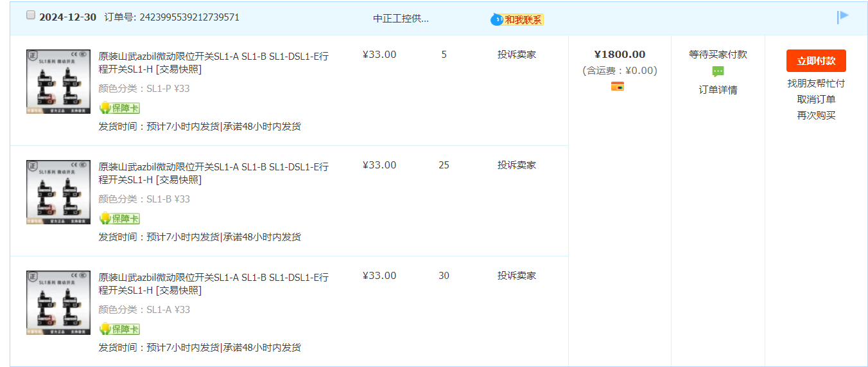Open product title link of SL1-P item
The width and height of the screenshot is (868, 367).
pos(213,63)
